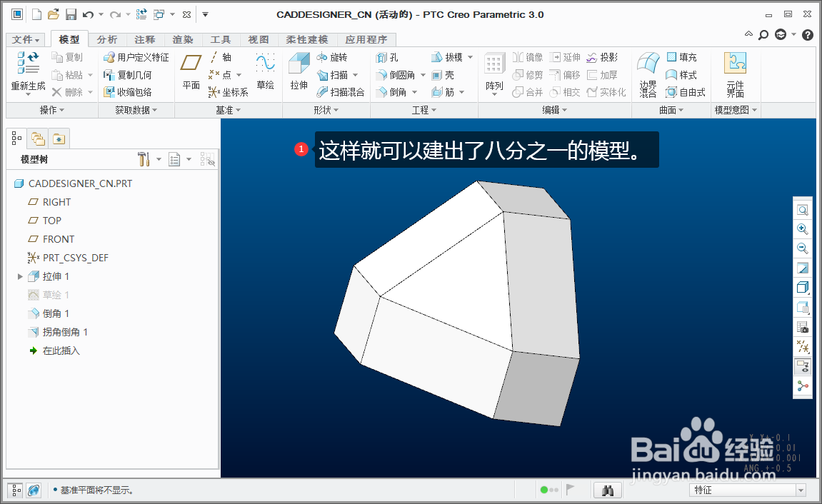Toggle the annotation display icon
Screen dimensions: 822x504
tap(803, 366)
